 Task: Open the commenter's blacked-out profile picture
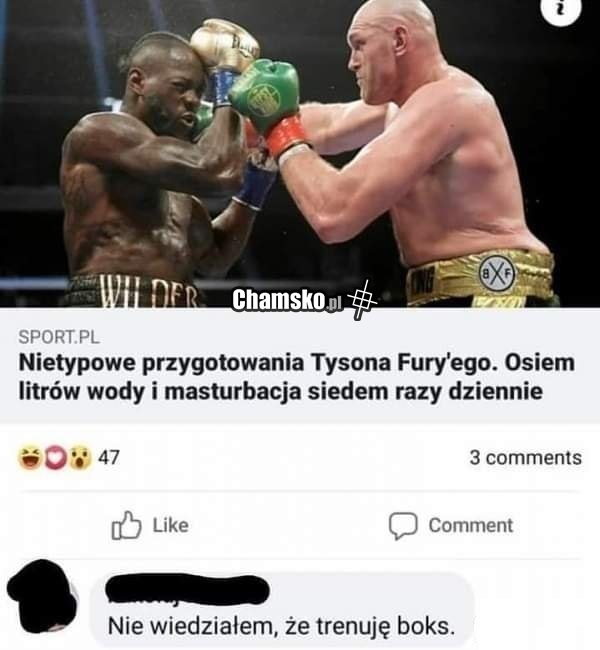[x=43, y=596]
